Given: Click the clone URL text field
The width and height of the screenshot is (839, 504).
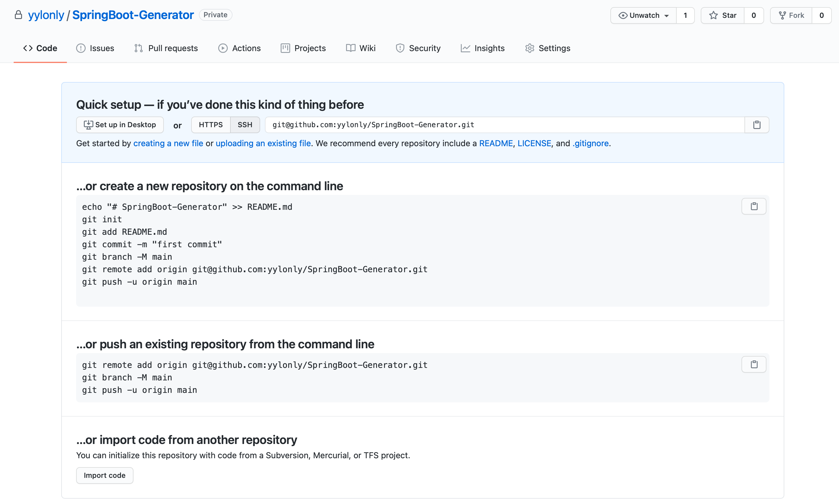Looking at the screenshot, I should point(505,125).
